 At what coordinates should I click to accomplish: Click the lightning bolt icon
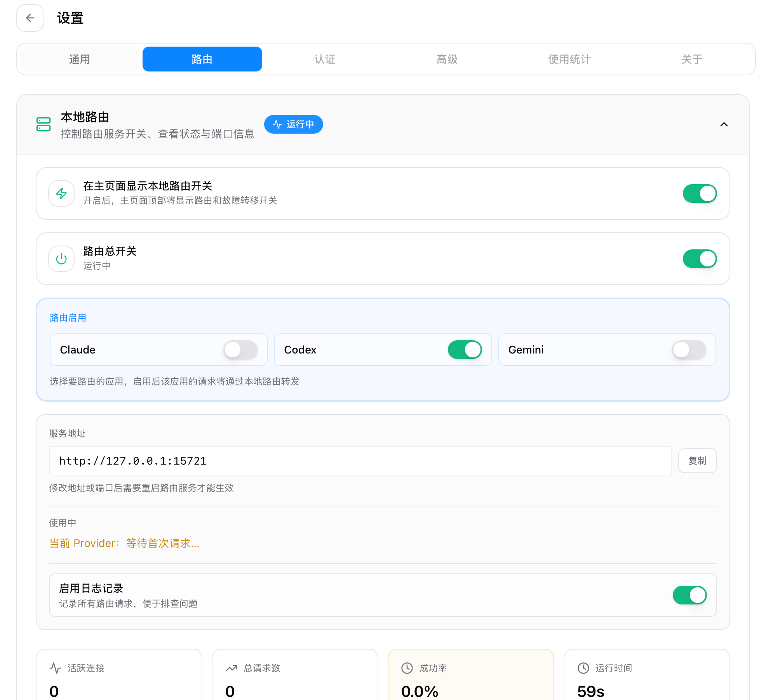(61, 193)
